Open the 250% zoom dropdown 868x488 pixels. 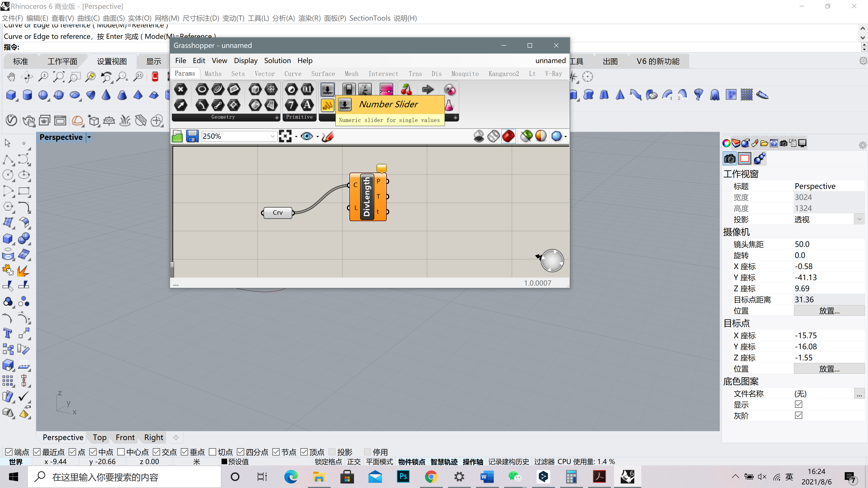(x=272, y=136)
